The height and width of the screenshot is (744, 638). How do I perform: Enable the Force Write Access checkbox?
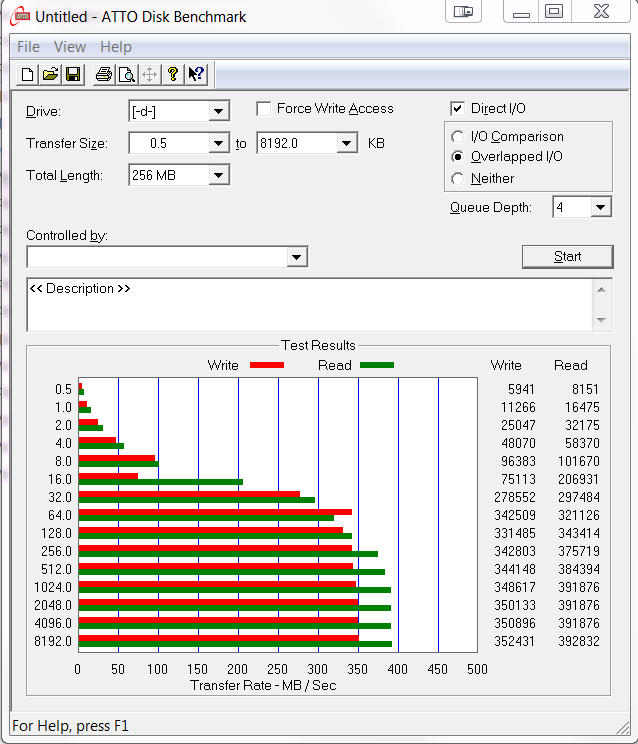[x=264, y=109]
